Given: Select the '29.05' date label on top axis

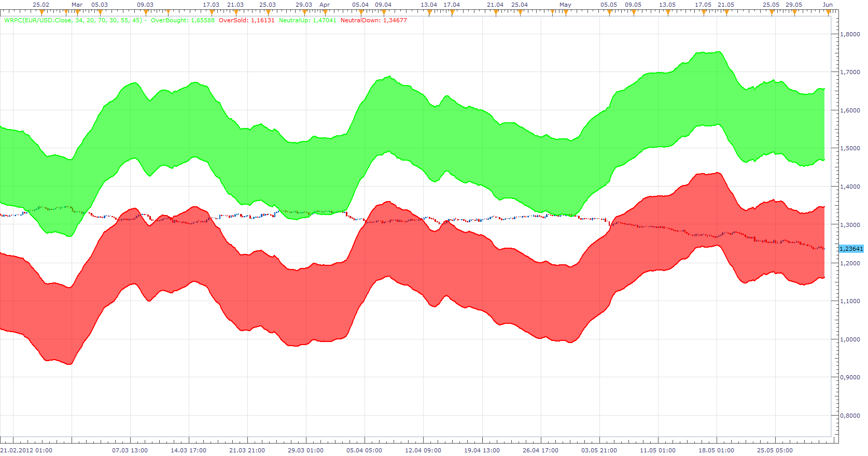Looking at the screenshot, I should click(794, 5).
